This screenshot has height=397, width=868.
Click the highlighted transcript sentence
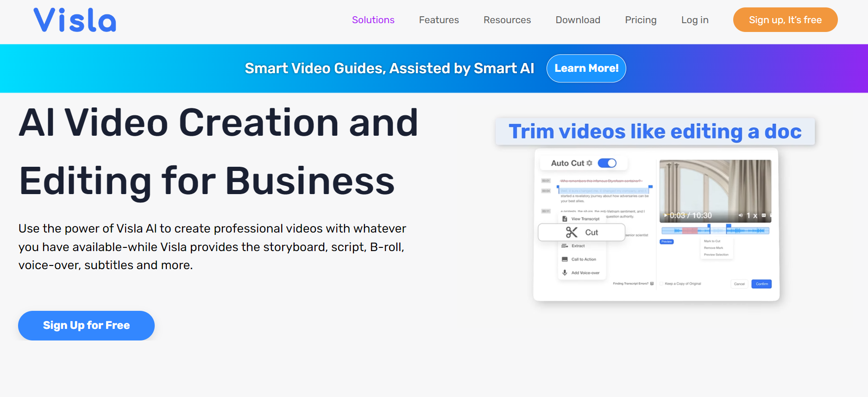[x=604, y=191]
